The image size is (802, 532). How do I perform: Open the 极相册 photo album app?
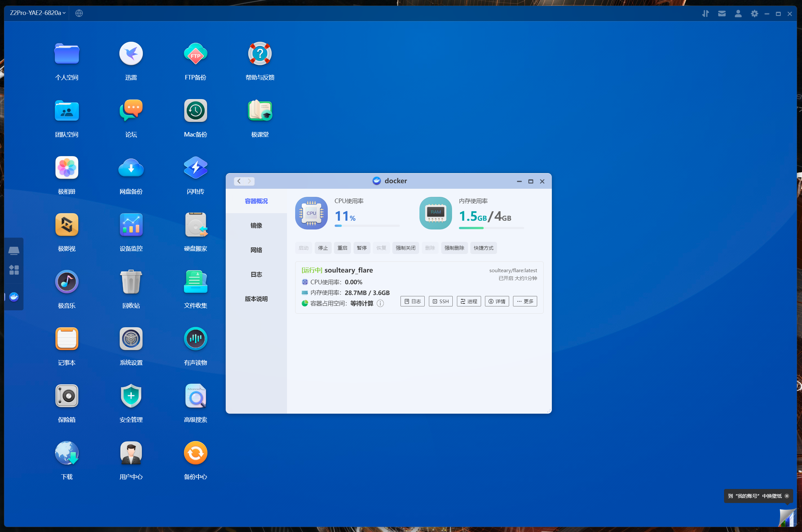point(67,168)
